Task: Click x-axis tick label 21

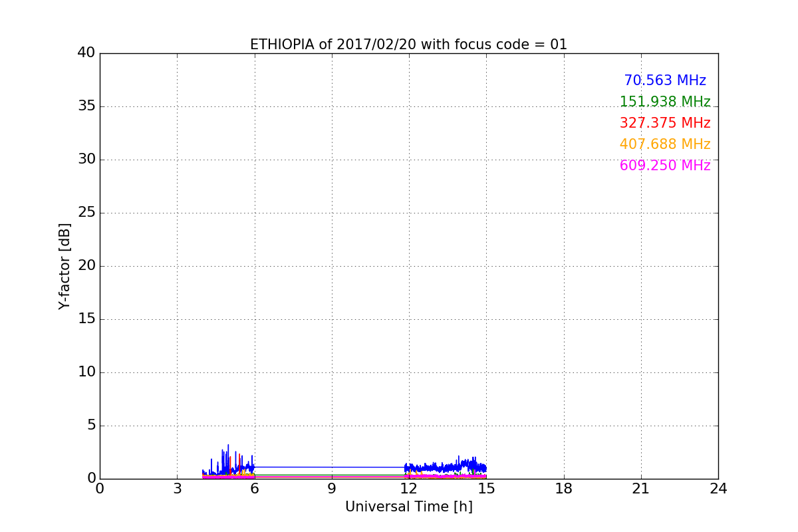Action: pos(641,489)
